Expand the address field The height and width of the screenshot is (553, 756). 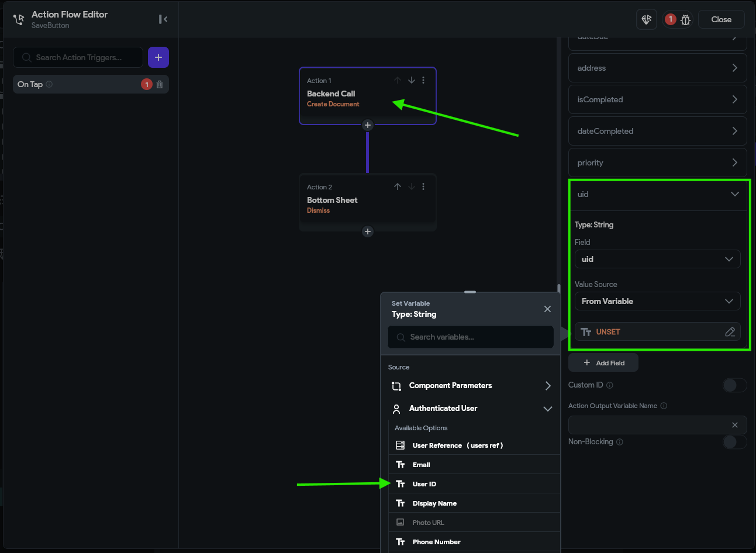[658, 68]
